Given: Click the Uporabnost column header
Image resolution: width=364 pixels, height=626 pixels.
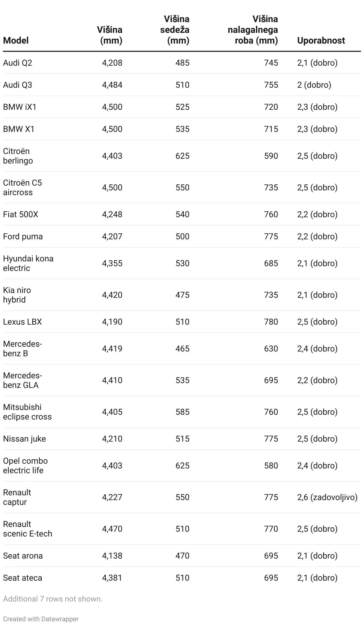Looking at the screenshot, I should pyautogui.click(x=321, y=40).
